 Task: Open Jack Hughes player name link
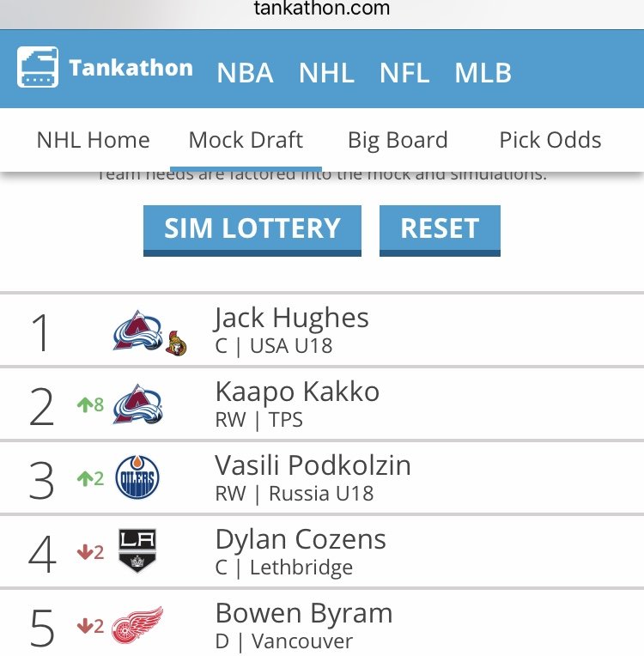point(292,318)
